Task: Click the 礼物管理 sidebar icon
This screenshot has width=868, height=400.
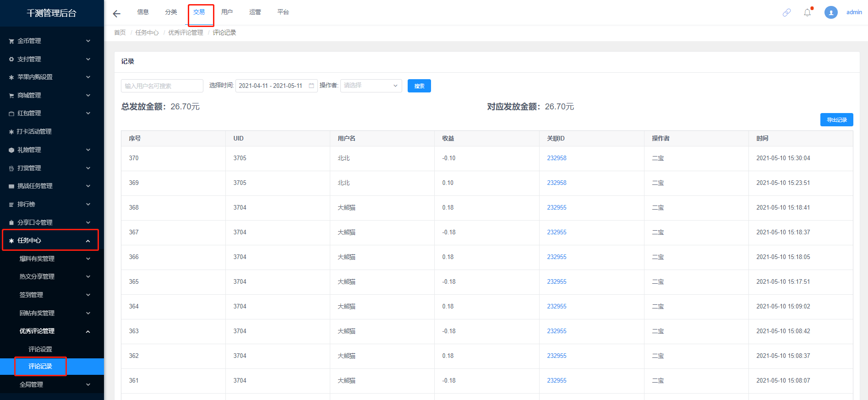Action: (11, 150)
